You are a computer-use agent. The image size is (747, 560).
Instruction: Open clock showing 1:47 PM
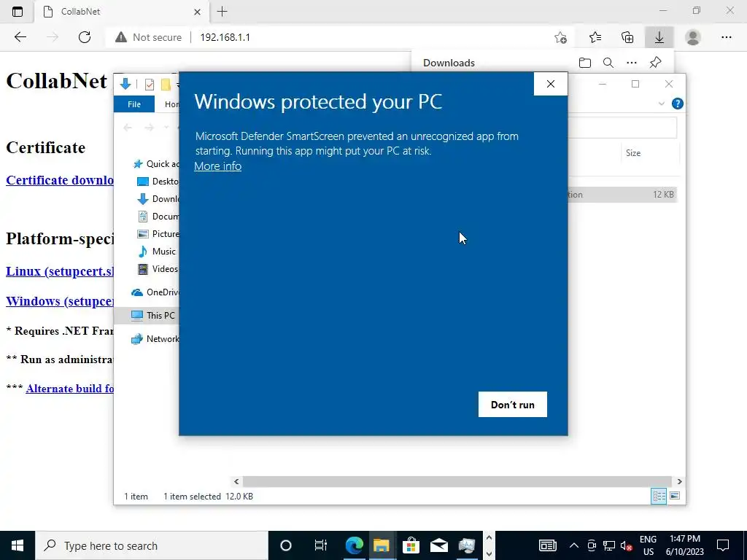coord(685,545)
